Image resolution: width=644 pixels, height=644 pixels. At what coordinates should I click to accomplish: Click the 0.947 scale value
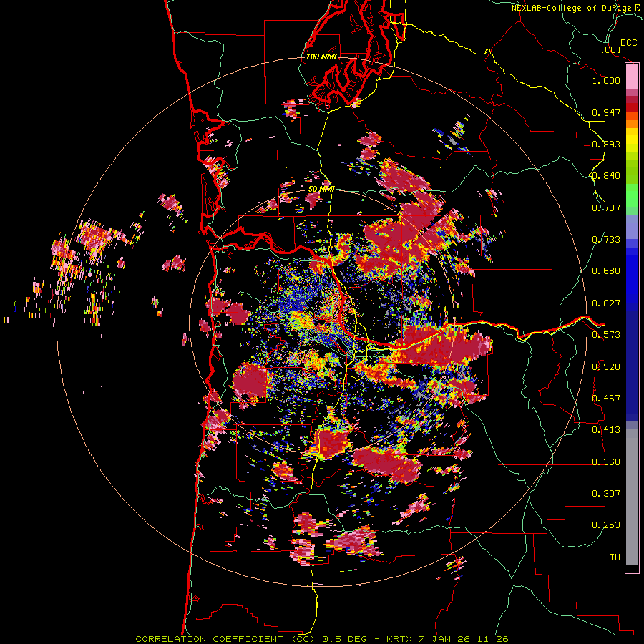606,112
